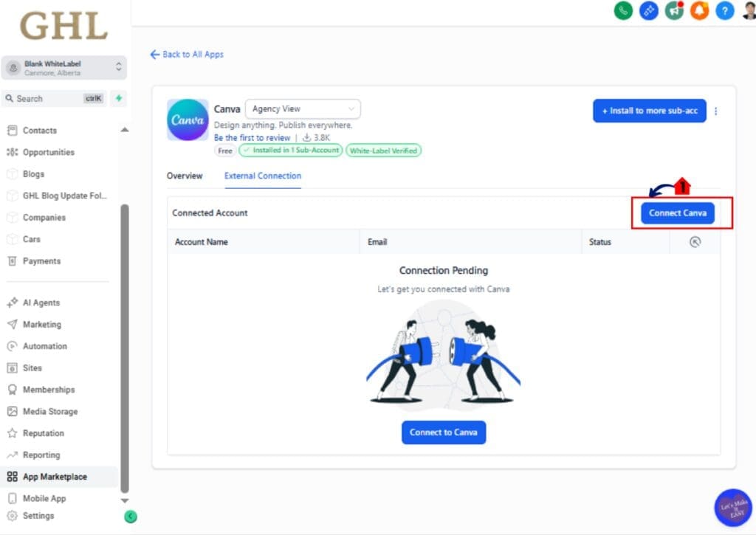Collapse the sidebar with green chevron
Viewport: 756px width, 535px height.
tap(131, 517)
